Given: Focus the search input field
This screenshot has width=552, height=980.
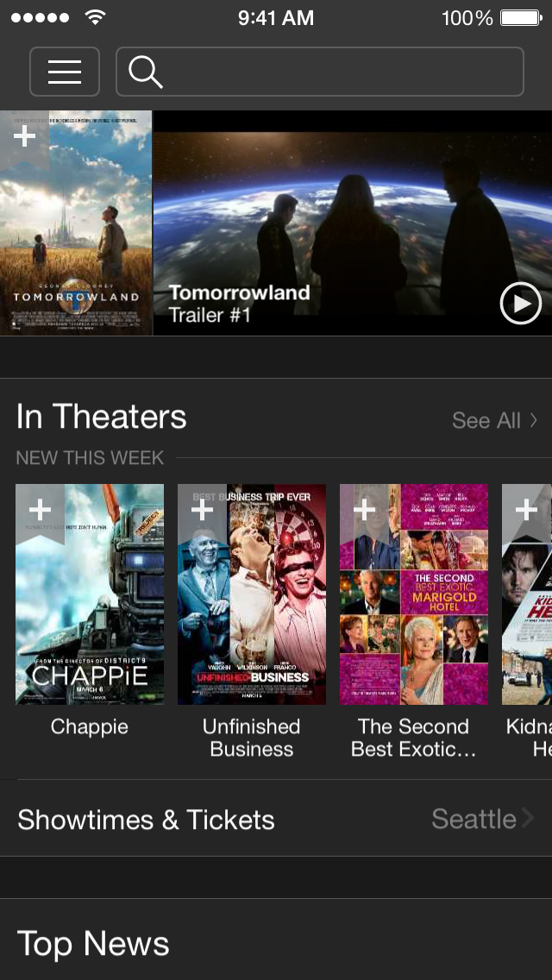Looking at the screenshot, I should coord(319,72).
